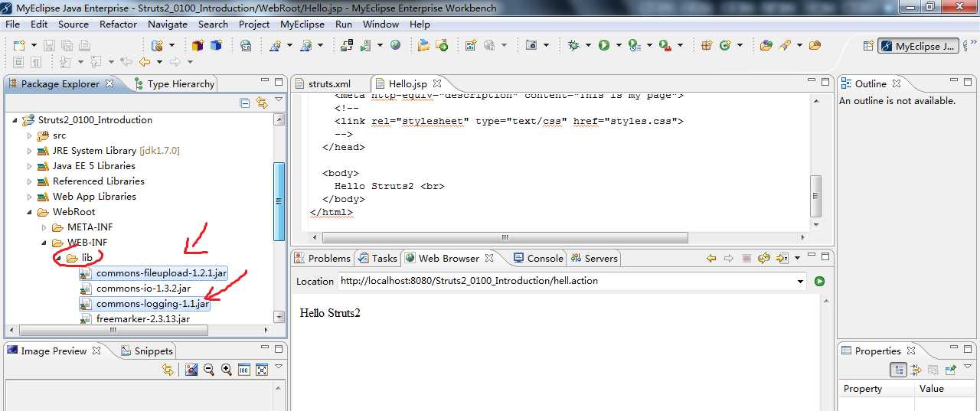
Task: Select the lib folder under WEB-INF
Action: coord(87,258)
